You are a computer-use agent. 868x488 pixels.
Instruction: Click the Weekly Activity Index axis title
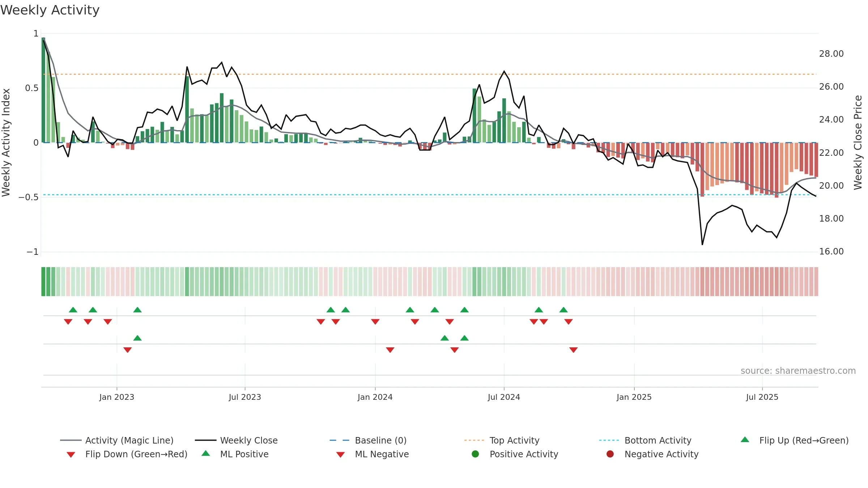click(6, 142)
